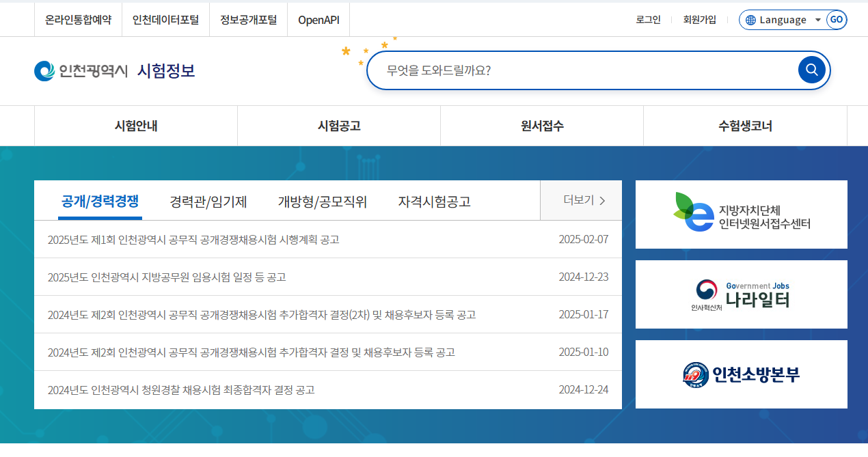Click the GO button beside Language
868x457 pixels.
(836, 20)
